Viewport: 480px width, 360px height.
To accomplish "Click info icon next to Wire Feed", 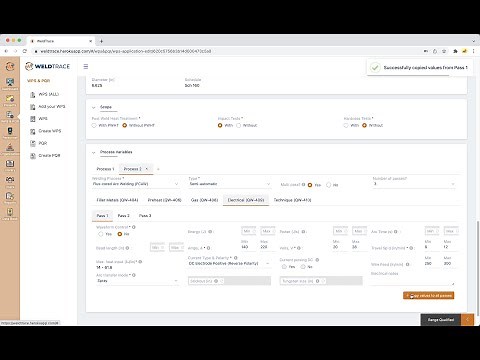I will [407, 264].
